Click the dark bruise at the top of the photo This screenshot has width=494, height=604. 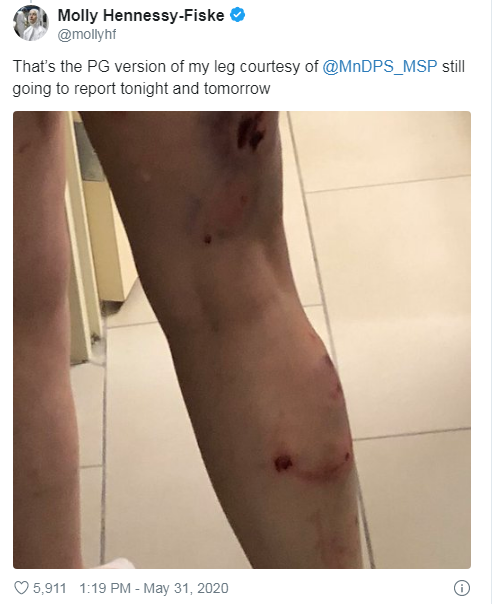pos(250,132)
